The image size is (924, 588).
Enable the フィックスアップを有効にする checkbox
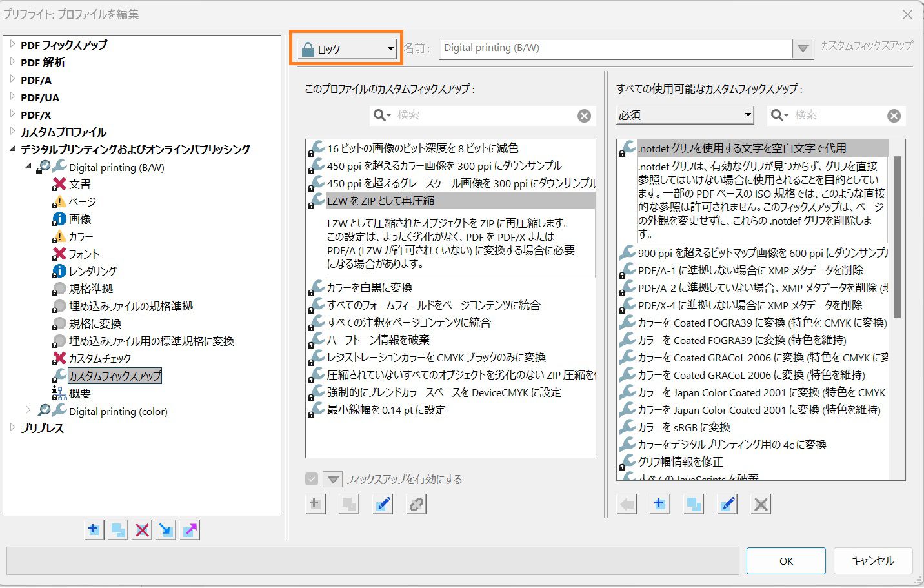tap(311, 479)
